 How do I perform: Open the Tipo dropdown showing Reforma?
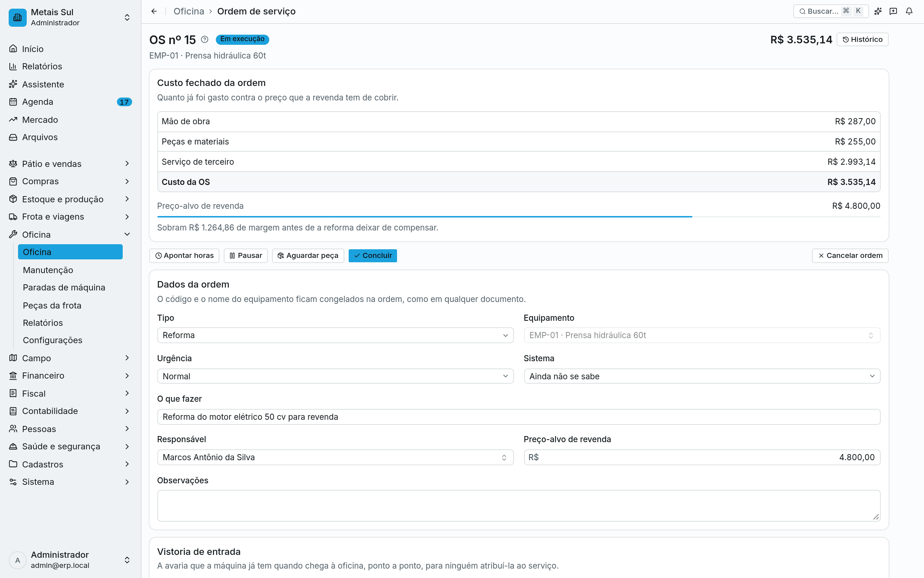tap(335, 335)
